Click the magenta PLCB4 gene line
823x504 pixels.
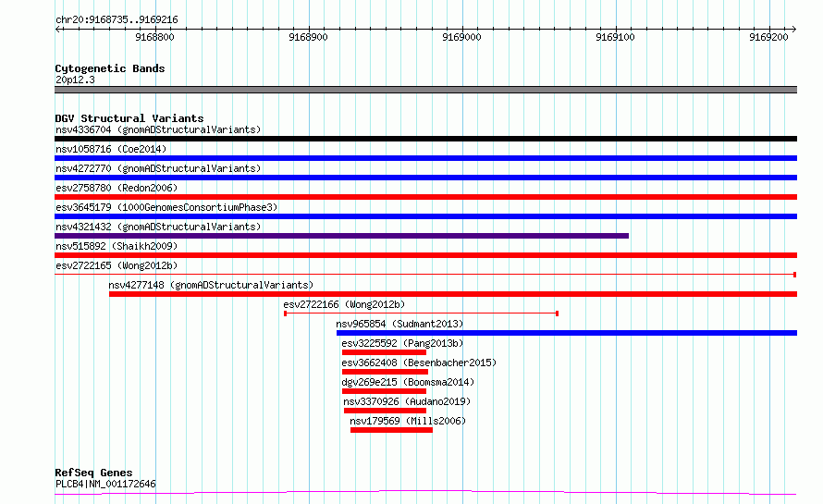pos(425,493)
